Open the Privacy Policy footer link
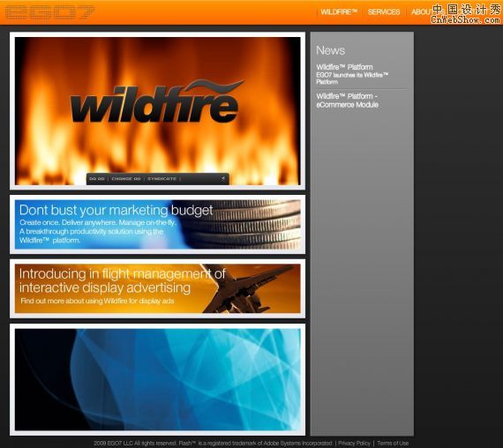Viewport: 503px width, 448px height. tap(354, 444)
